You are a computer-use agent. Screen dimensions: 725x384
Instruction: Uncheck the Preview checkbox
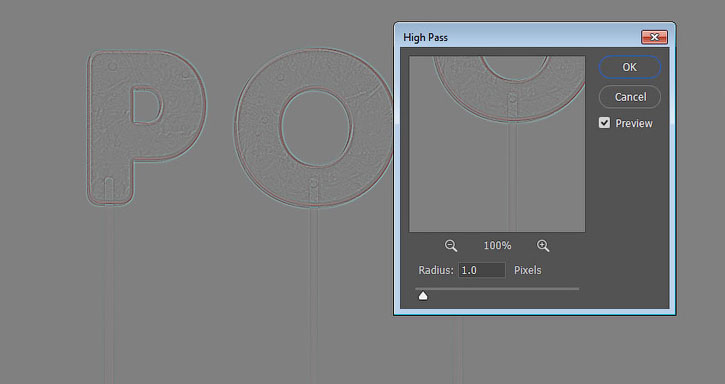tap(604, 123)
